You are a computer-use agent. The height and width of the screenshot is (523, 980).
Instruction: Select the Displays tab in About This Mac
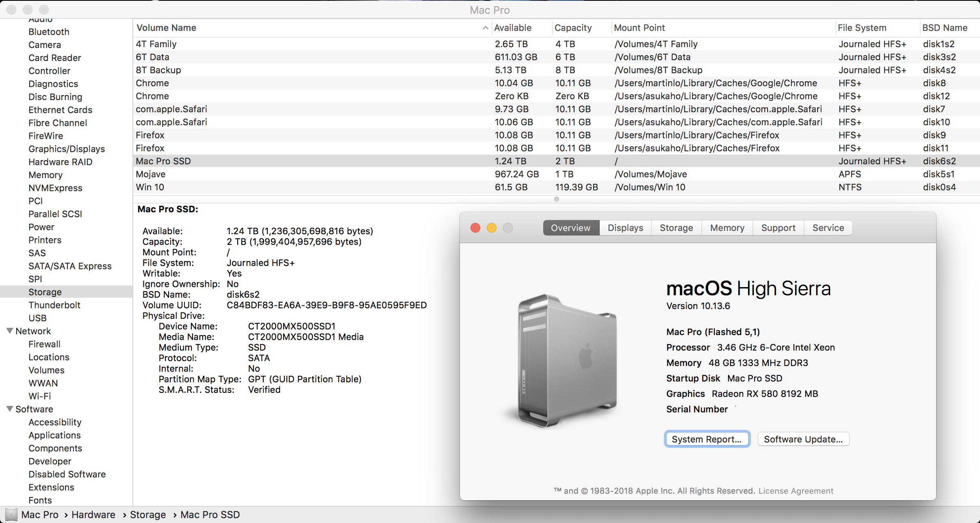624,228
